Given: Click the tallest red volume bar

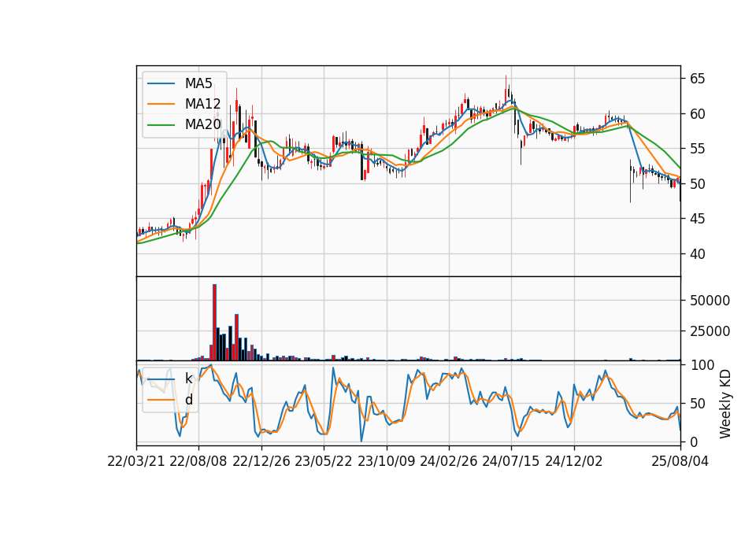Looking at the screenshot, I should (214, 323).
